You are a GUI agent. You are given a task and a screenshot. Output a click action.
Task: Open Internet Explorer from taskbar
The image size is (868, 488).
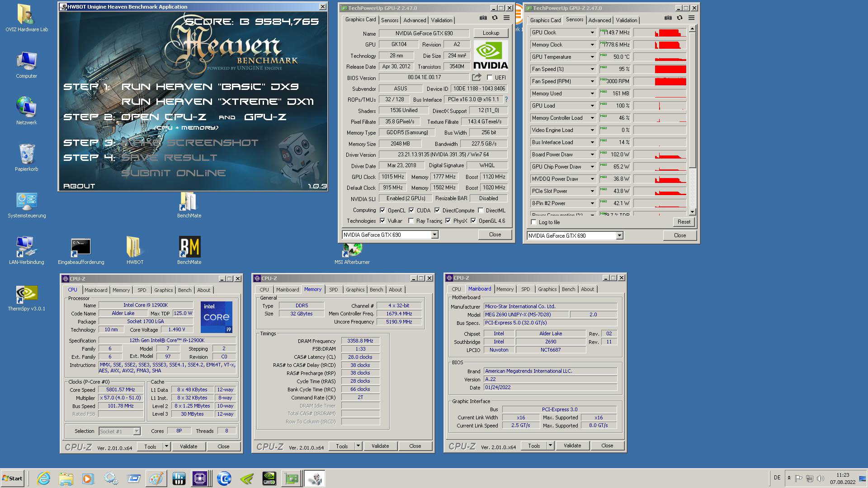pos(44,479)
